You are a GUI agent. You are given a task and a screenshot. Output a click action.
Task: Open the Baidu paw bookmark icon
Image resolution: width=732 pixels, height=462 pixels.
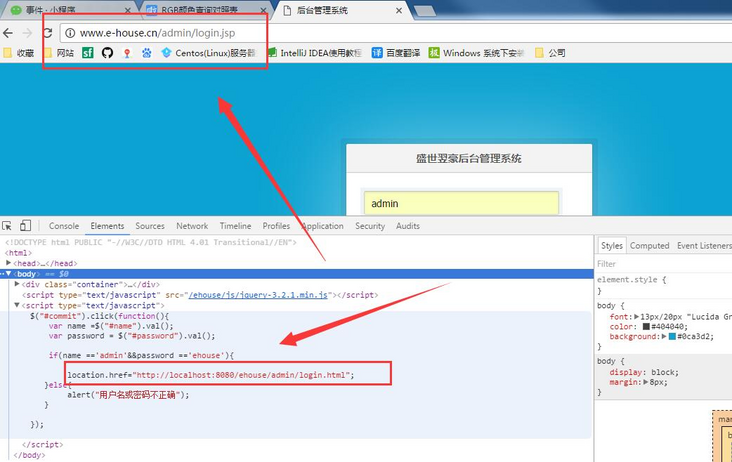click(147, 53)
